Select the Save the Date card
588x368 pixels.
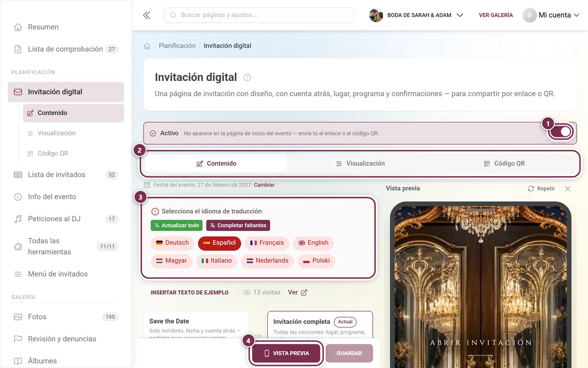click(196, 325)
